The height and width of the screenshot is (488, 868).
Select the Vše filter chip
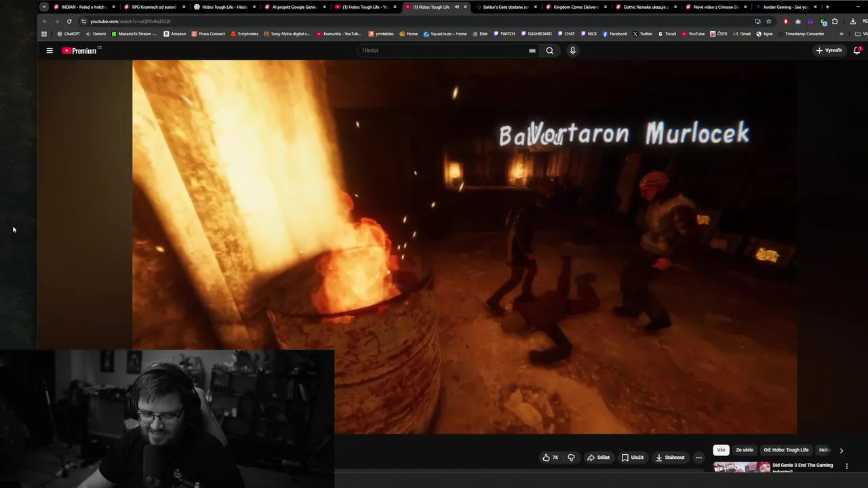721,450
